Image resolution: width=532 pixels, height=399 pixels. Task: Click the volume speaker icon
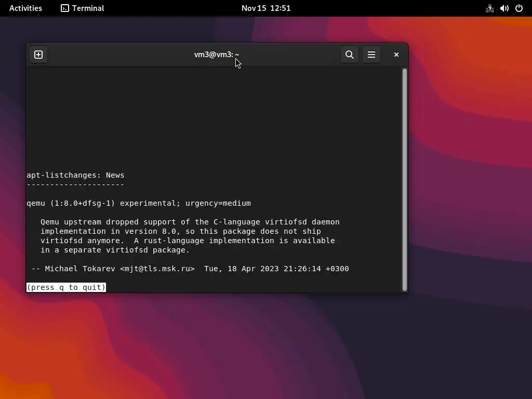(504, 8)
